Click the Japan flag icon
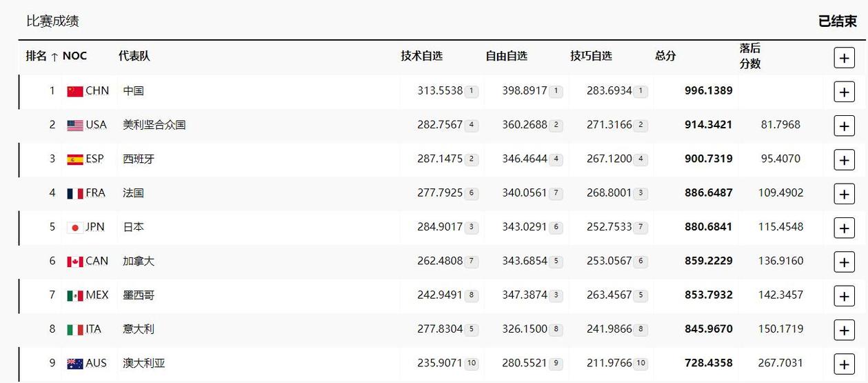Viewport: 868px width, 383px height. pyautogui.click(x=75, y=227)
